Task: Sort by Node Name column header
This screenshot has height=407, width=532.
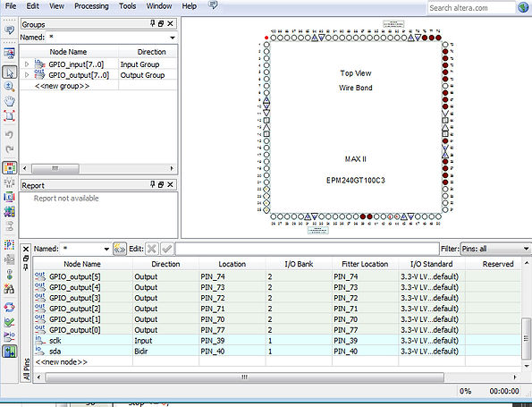Action: [82, 264]
